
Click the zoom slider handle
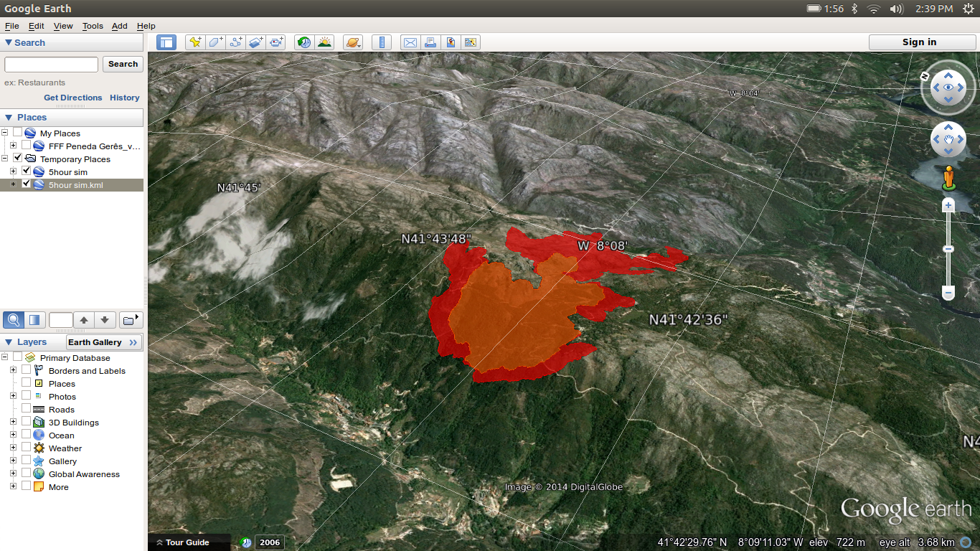pyautogui.click(x=948, y=249)
